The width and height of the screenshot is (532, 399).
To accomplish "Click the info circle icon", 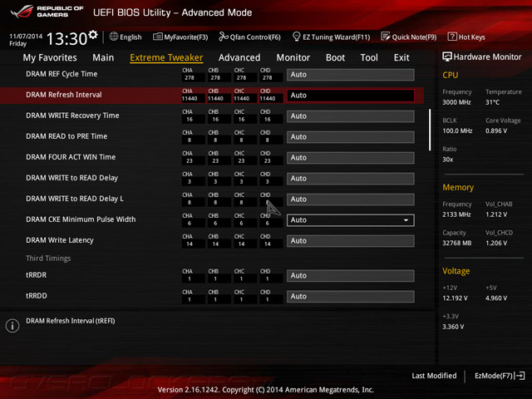I will pyautogui.click(x=12, y=326).
